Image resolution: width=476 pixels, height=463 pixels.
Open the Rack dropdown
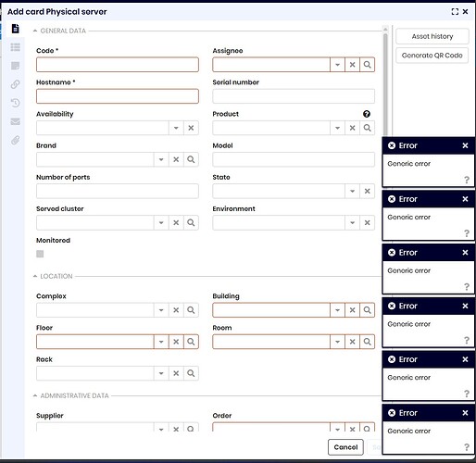[161, 373]
